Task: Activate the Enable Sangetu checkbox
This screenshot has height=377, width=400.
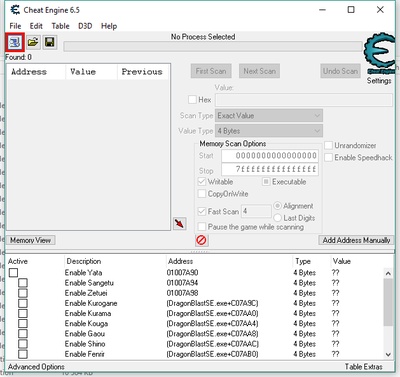Action: pos(23,283)
